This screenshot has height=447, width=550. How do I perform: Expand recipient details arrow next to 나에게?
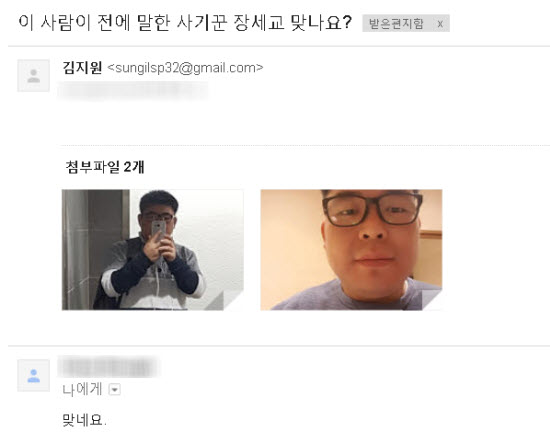tap(115, 389)
